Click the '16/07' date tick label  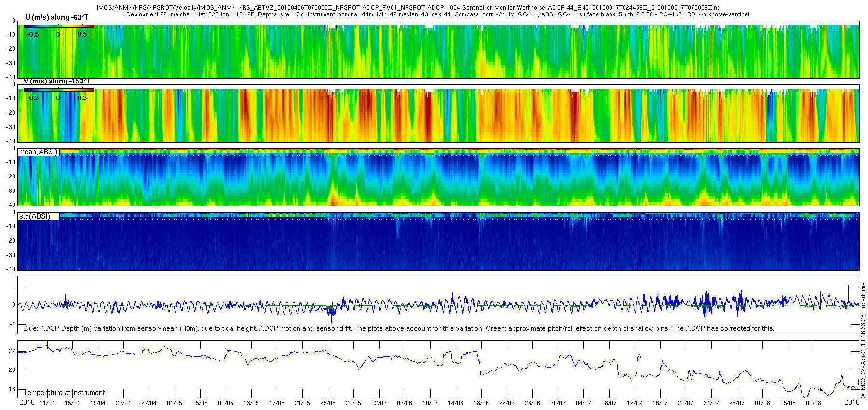(x=660, y=403)
